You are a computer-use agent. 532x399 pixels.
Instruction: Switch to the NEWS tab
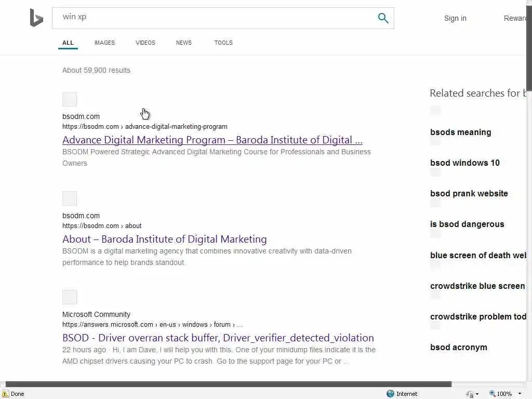tap(183, 43)
